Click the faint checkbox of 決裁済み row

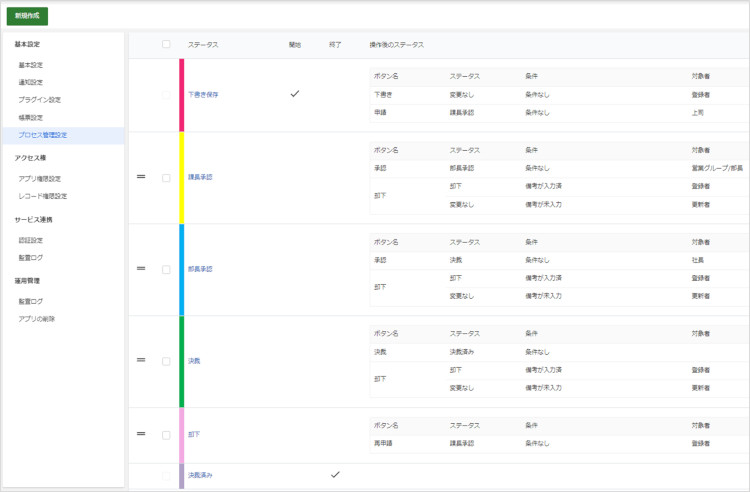coord(166,476)
